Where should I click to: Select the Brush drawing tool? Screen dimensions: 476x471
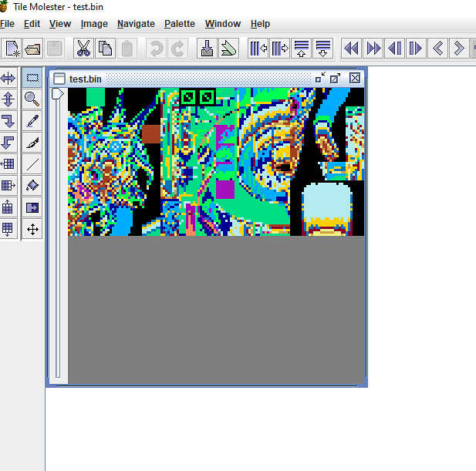(x=32, y=142)
